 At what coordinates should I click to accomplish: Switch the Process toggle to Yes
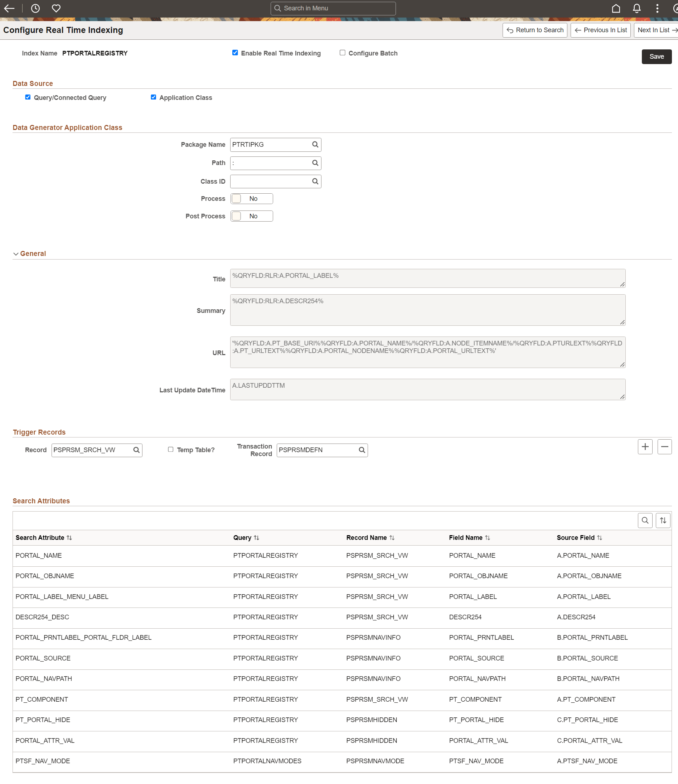(251, 198)
